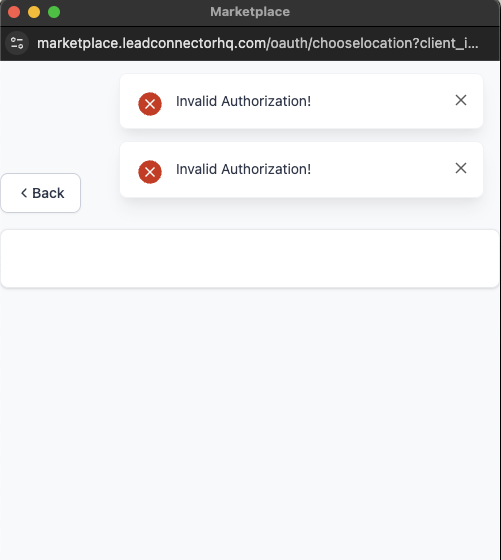The image size is (501, 560).
Task: Maximize the window with green button
Action: [54, 12]
